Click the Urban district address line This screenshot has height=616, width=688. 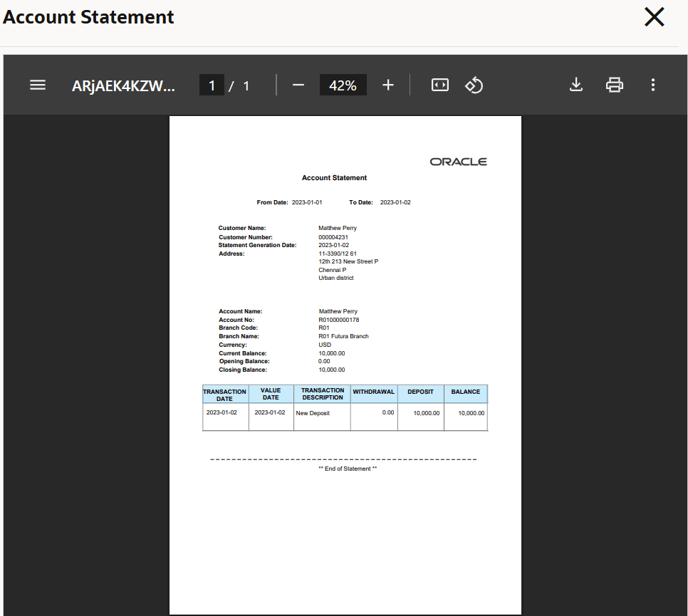pyautogui.click(x=336, y=278)
